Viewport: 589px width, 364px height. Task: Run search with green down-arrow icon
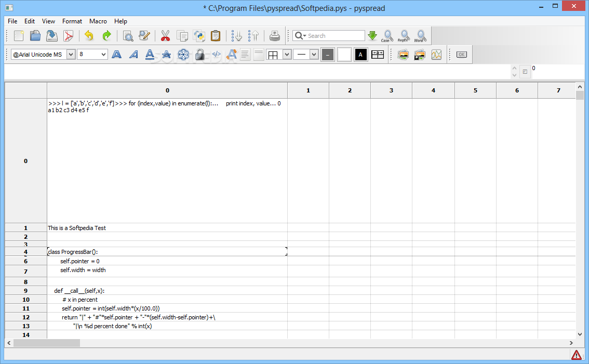pos(372,36)
